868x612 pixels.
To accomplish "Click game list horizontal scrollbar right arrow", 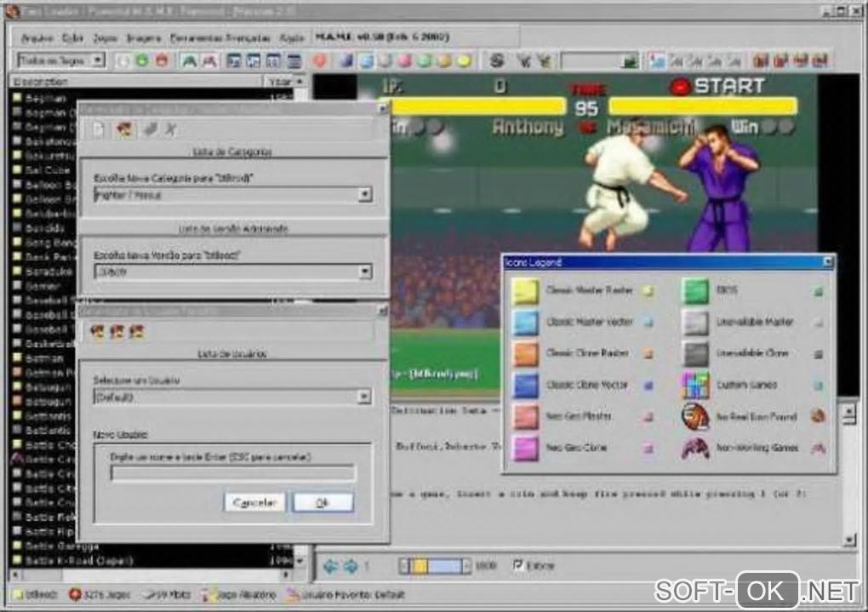I will [286, 575].
